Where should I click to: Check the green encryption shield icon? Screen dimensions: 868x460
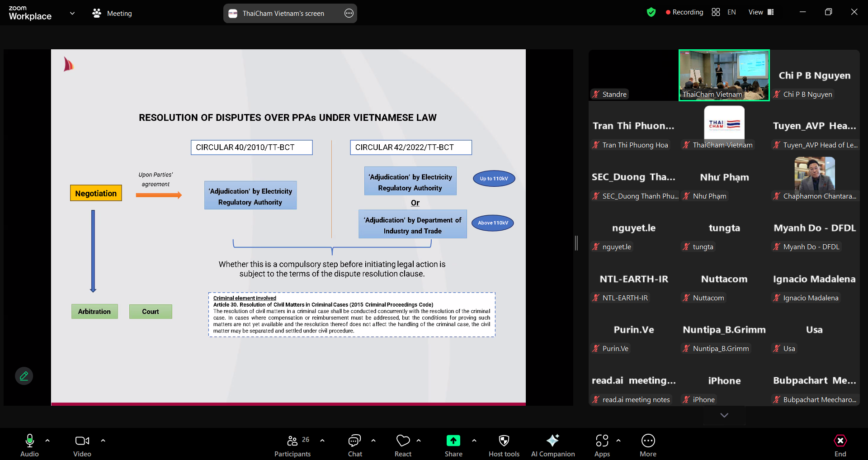pos(651,12)
